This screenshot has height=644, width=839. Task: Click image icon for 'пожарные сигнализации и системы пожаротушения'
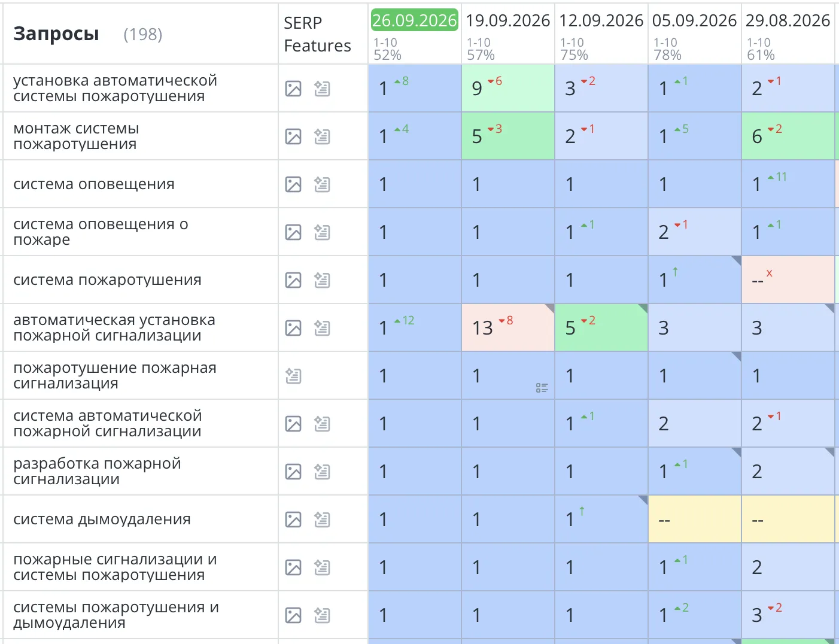click(293, 567)
